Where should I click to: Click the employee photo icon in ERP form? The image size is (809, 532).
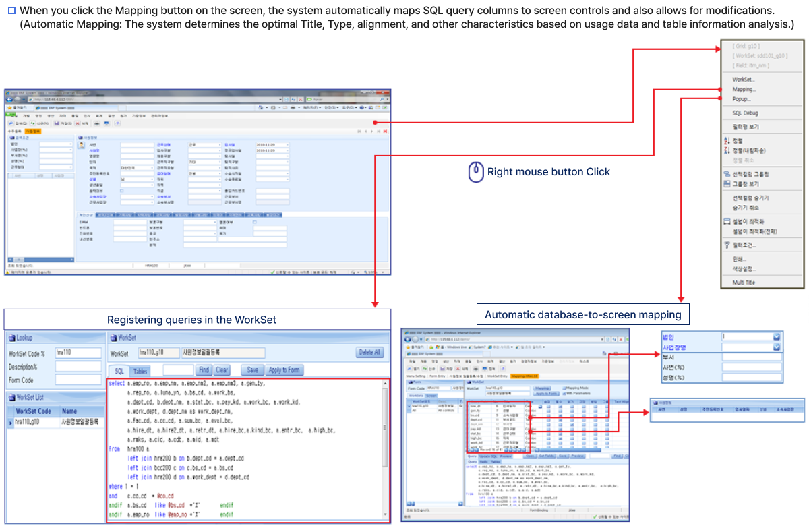point(81,145)
